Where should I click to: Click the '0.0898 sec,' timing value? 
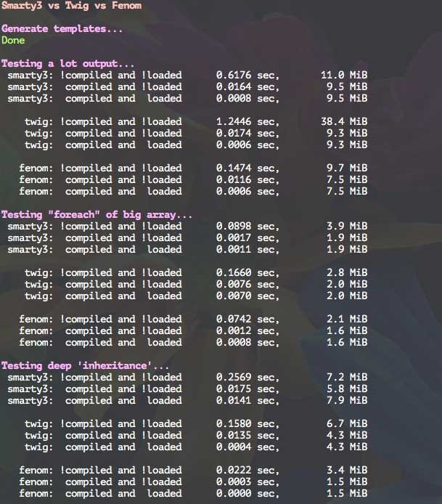(x=247, y=227)
